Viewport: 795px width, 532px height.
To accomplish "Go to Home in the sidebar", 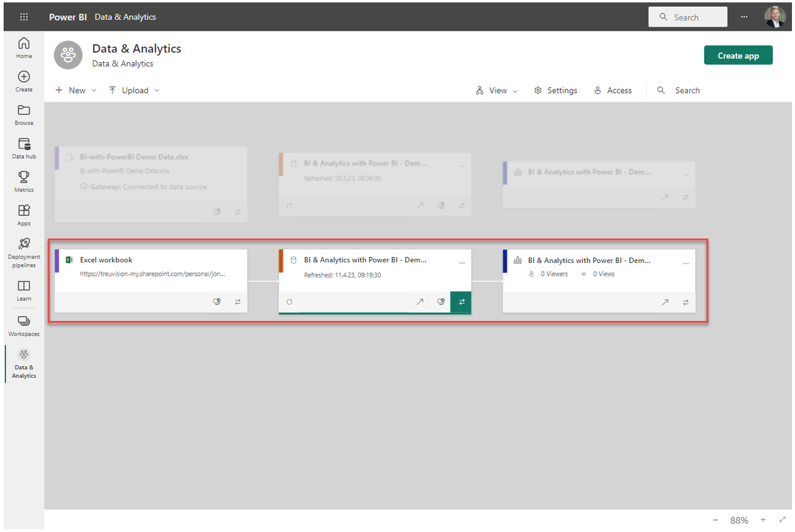I will click(24, 48).
